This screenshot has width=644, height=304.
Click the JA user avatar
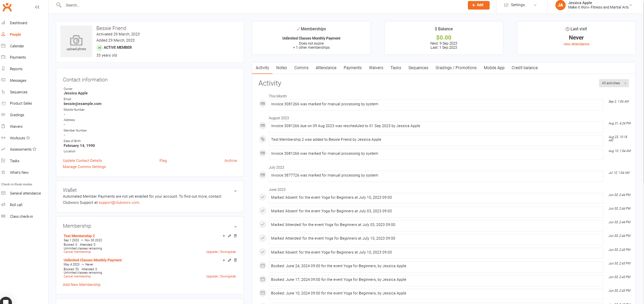pyautogui.click(x=560, y=5)
